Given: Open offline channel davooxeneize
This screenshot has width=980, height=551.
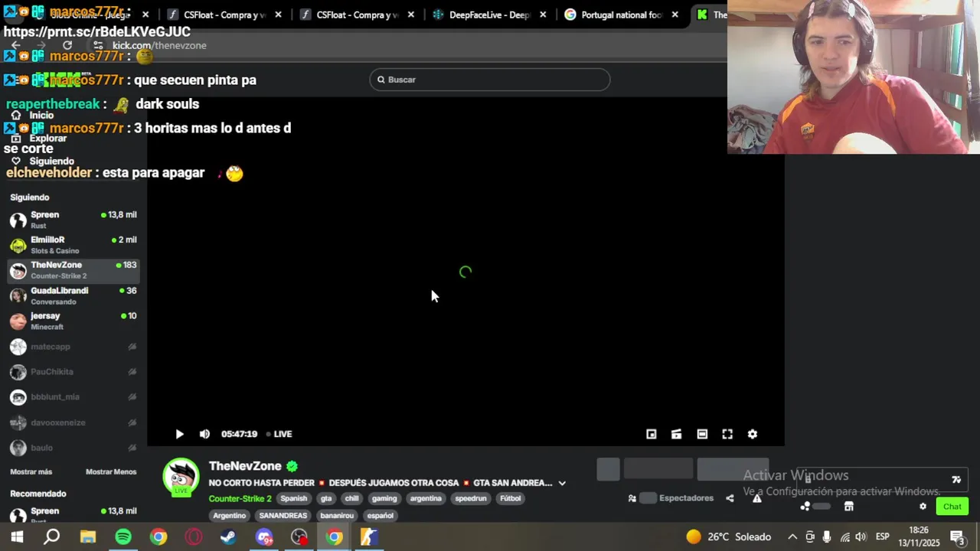Looking at the screenshot, I should [x=73, y=422].
